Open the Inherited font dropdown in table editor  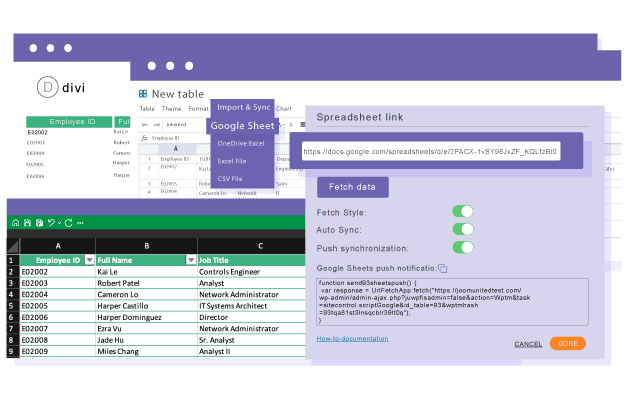tap(176, 125)
